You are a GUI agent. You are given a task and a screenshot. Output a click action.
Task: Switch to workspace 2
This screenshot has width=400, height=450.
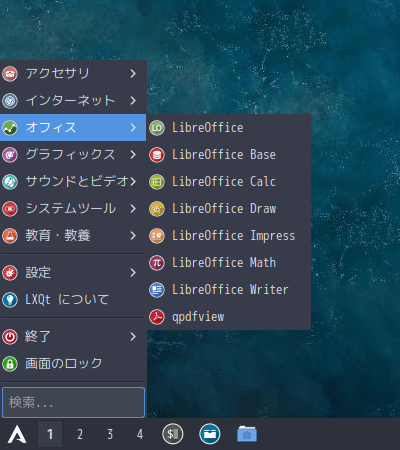pyautogui.click(x=80, y=434)
